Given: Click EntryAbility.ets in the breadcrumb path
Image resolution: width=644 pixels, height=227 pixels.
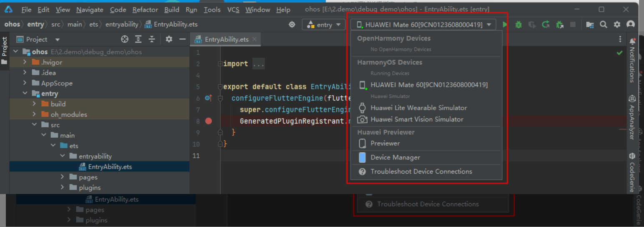Looking at the screenshot, I should click(171, 24).
